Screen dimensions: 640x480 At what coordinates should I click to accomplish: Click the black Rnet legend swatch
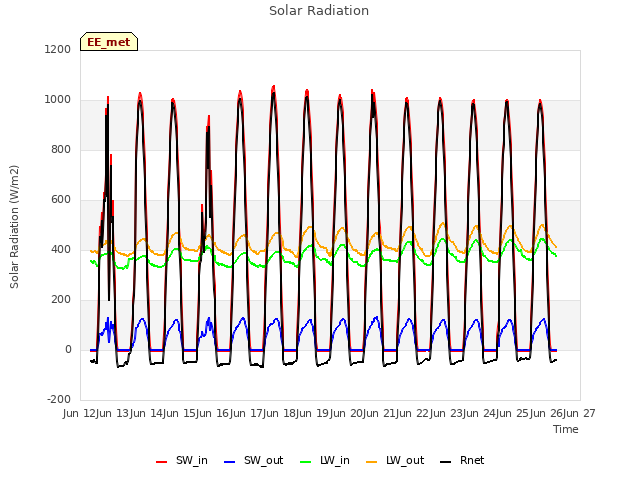click(446, 462)
